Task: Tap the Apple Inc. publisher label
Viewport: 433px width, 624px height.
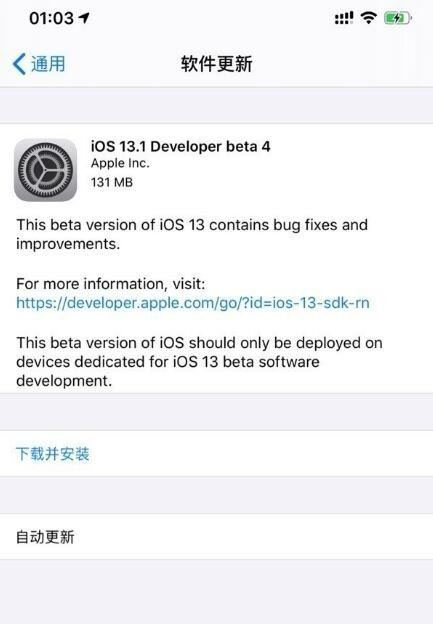Action: pyautogui.click(x=120, y=163)
